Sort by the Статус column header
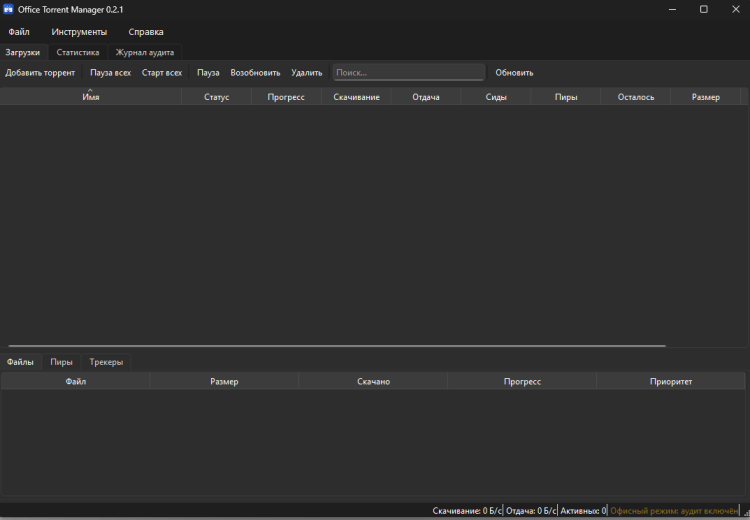Screen dimensions: 750x520 (x=217, y=97)
